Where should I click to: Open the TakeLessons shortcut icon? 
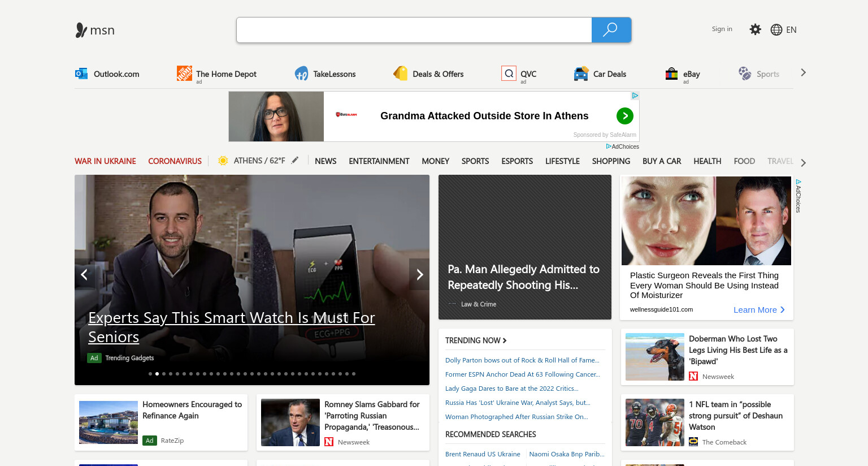click(x=301, y=74)
